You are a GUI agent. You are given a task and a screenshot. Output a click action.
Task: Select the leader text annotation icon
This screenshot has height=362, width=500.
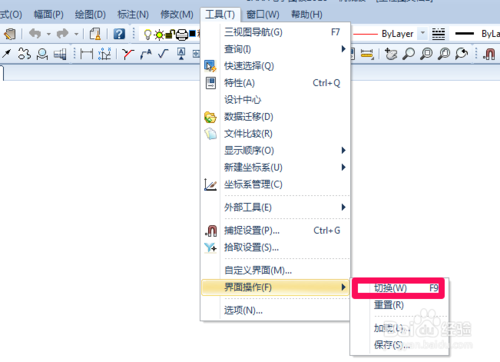(146, 54)
